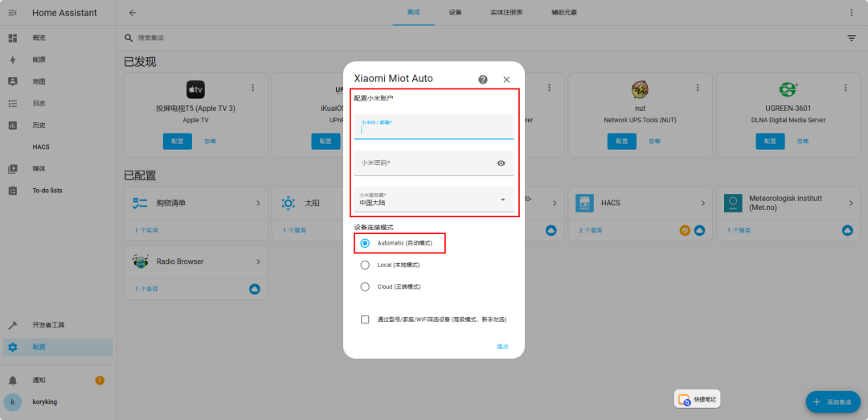Click 配置 button on UGREEN-3601 card

[770, 142]
